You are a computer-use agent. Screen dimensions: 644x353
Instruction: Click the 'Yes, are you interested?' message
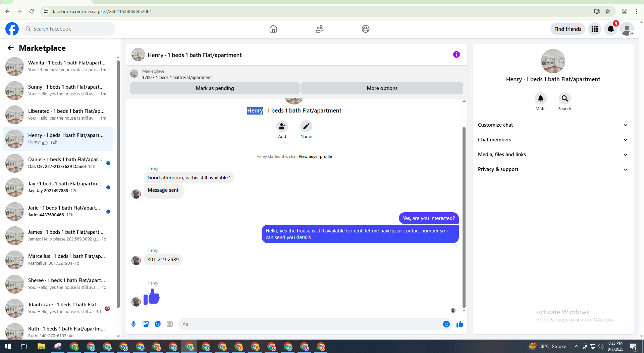coord(429,218)
